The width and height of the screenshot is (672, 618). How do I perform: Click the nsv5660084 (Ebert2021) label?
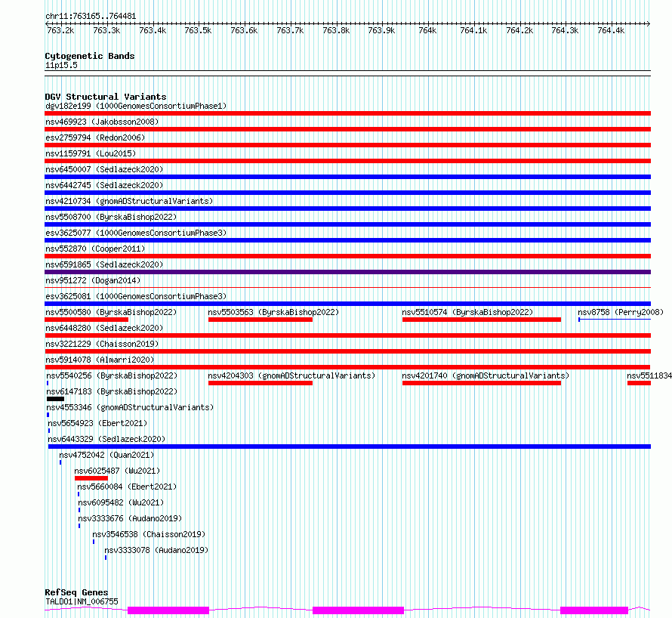pyautogui.click(x=127, y=487)
